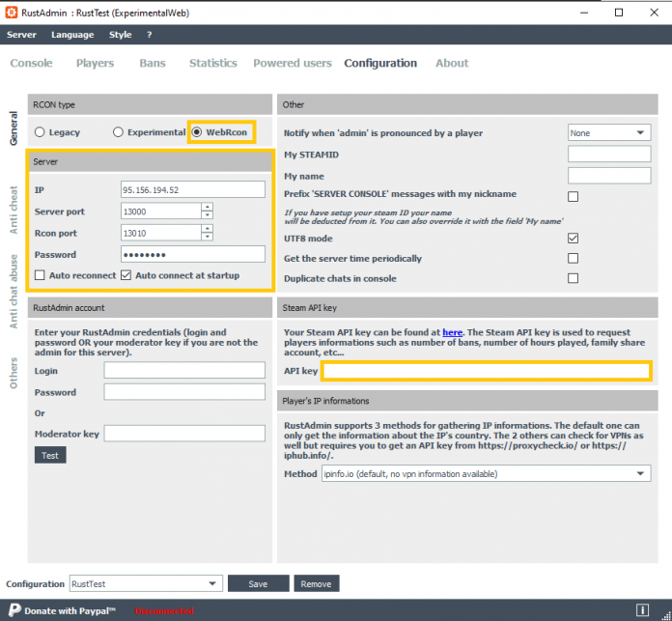Grab the window resize grip in status bar
The image size is (672, 621).
pyautogui.click(x=666, y=616)
